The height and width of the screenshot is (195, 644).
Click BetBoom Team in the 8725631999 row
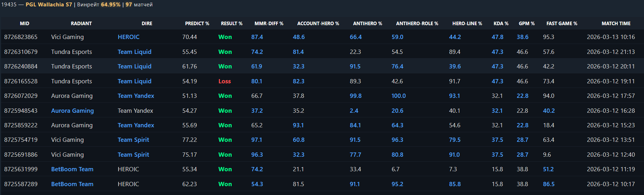72,169
